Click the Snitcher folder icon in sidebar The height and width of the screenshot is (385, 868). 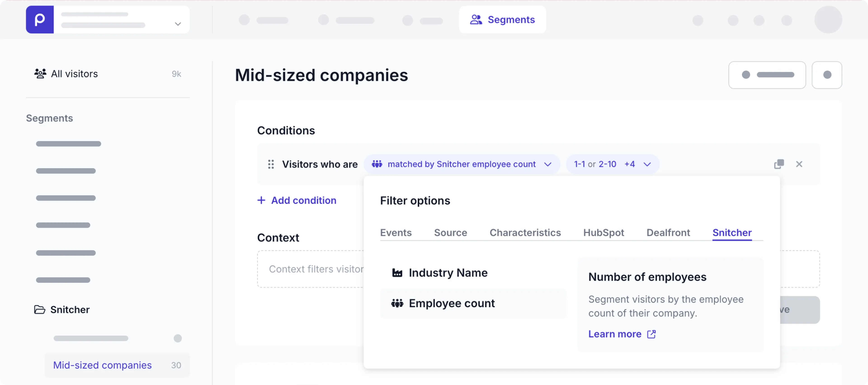tap(40, 310)
